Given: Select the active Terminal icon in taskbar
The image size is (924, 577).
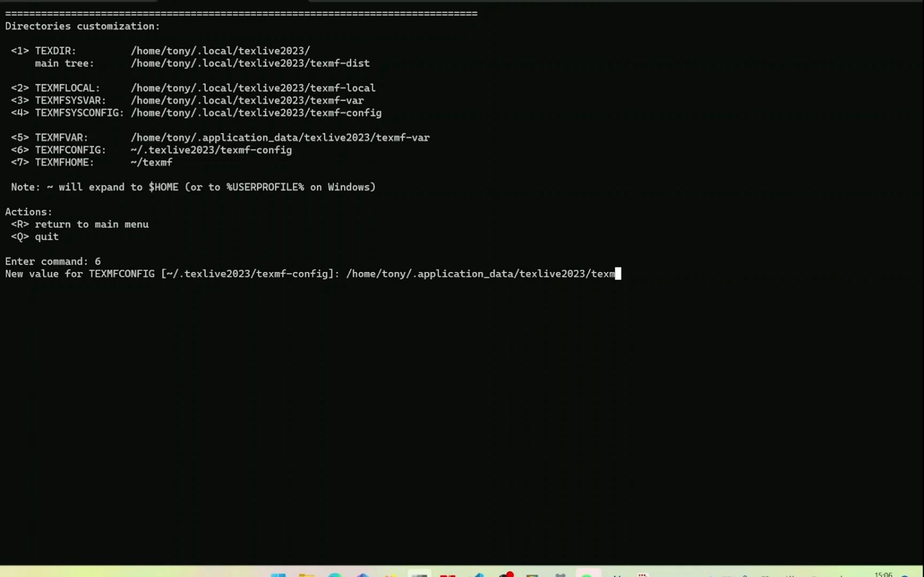Looking at the screenshot, I should [420, 573].
